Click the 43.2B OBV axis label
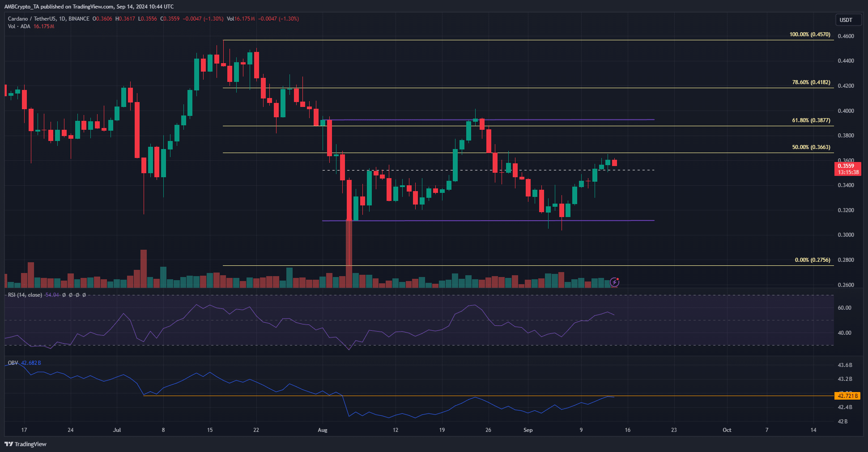 click(845, 379)
